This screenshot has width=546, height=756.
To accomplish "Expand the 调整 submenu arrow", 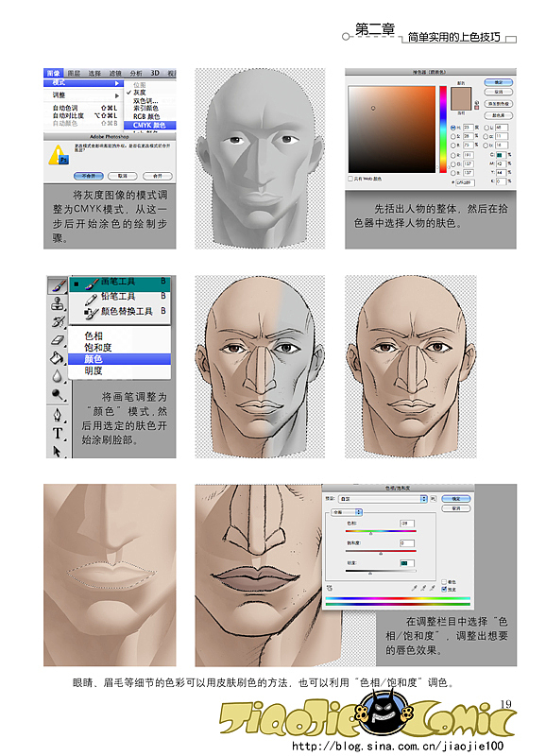I will coord(116,95).
